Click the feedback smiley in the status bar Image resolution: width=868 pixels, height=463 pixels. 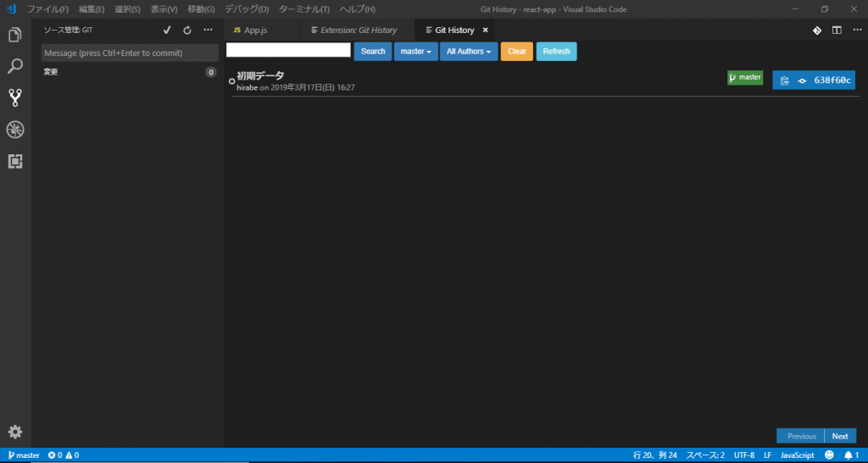tap(829, 455)
